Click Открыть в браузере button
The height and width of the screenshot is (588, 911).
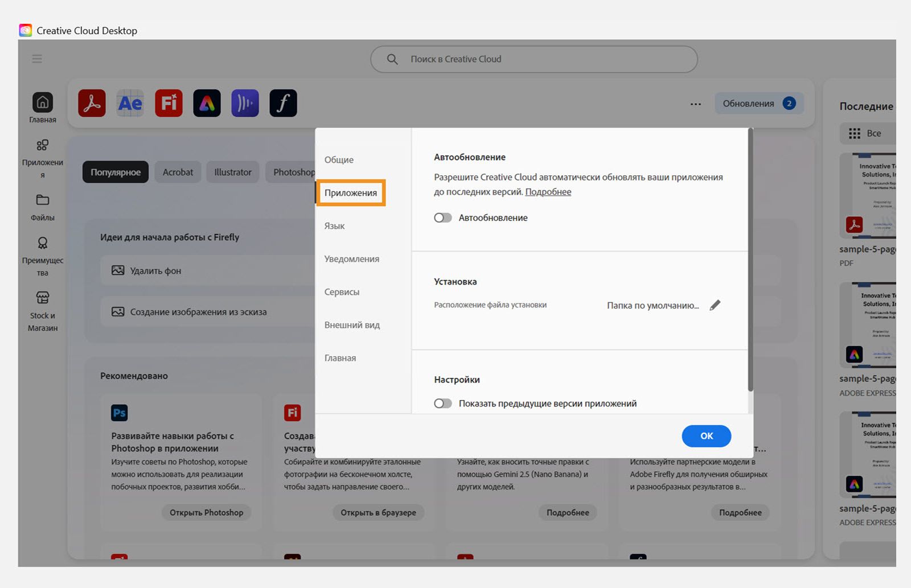pyautogui.click(x=378, y=512)
